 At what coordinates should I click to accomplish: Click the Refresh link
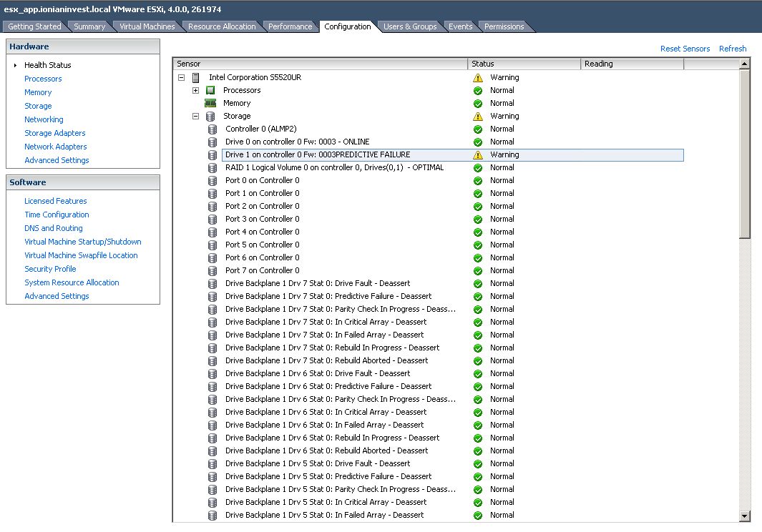[x=733, y=49]
